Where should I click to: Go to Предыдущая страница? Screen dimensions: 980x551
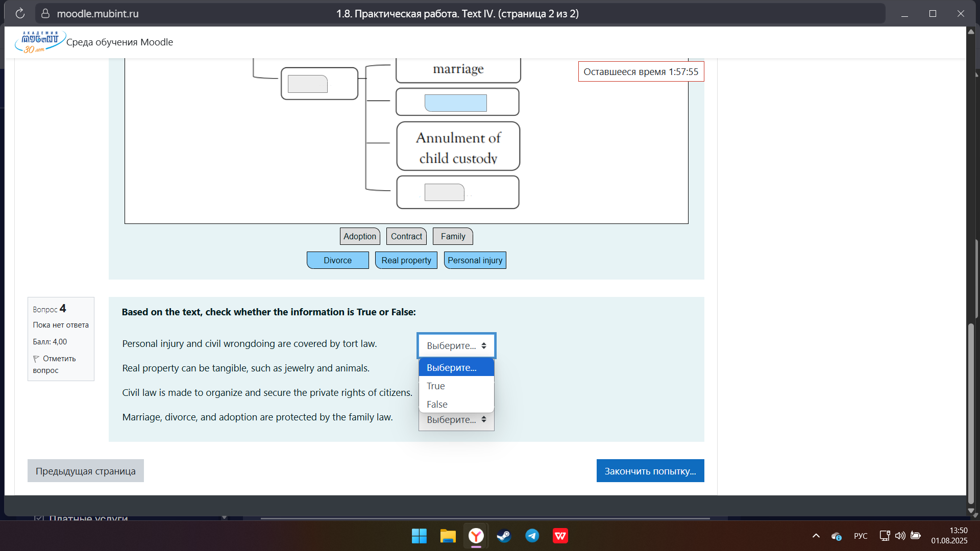pos(85,471)
